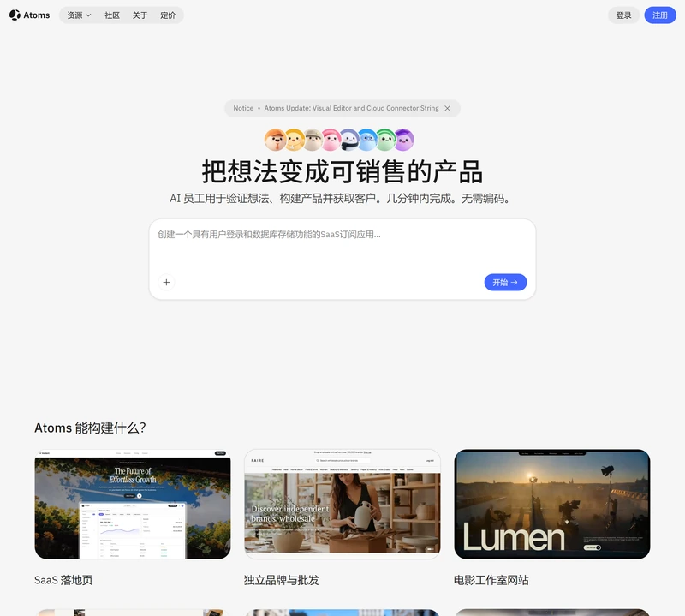Viewport: 685px width, 616px height.
Task: Click the SaaS 落地页 label
Action: click(x=63, y=580)
